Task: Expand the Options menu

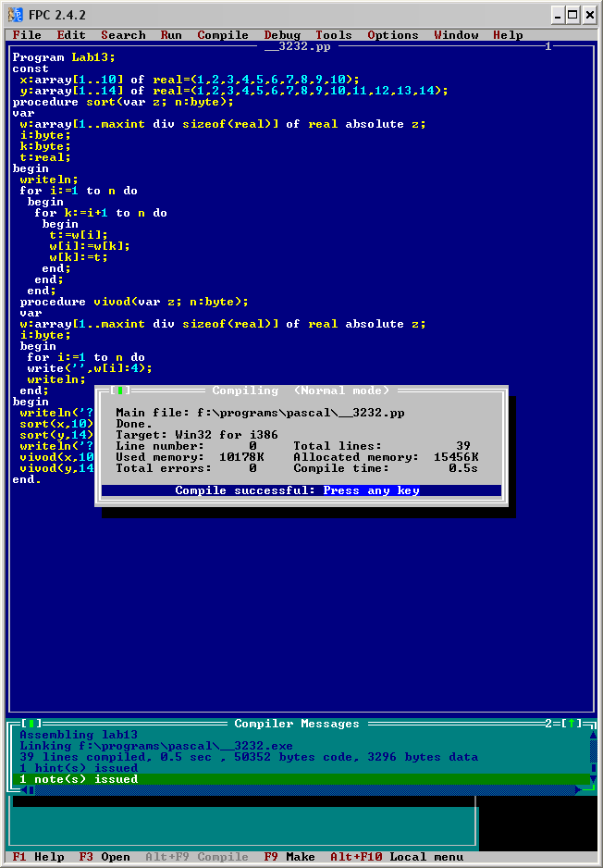Action: click(x=393, y=35)
